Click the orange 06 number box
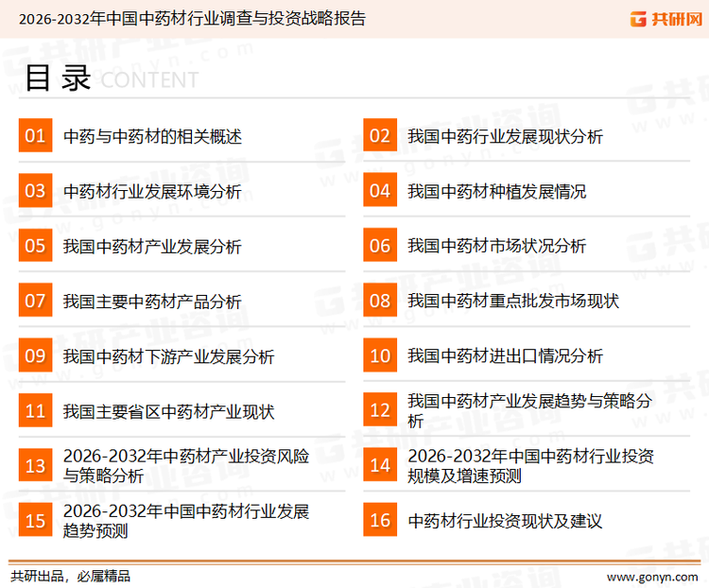The height and width of the screenshot is (588, 709). pyautogui.click(x=380, y=245)
